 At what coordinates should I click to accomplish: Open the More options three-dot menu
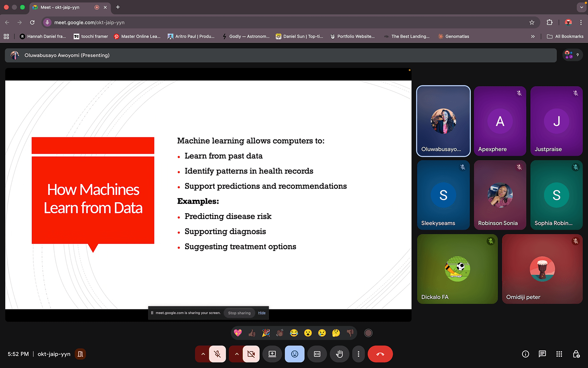point(358,354)
